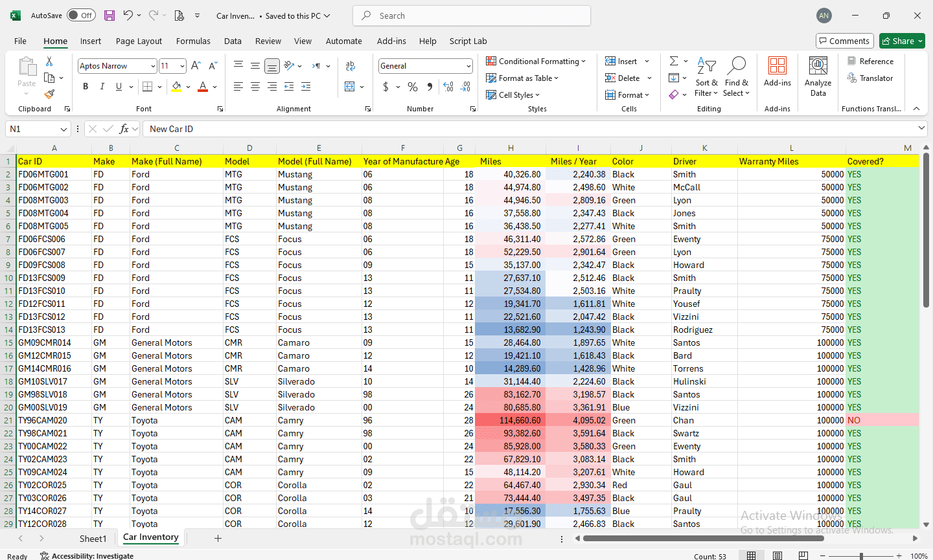
Task: Expand Conditional Formatting menu
Action: pyautogui.click(x=536, y=61)
